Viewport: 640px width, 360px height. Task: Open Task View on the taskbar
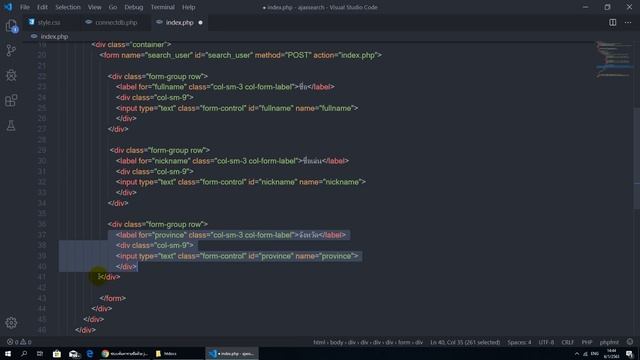40,353
